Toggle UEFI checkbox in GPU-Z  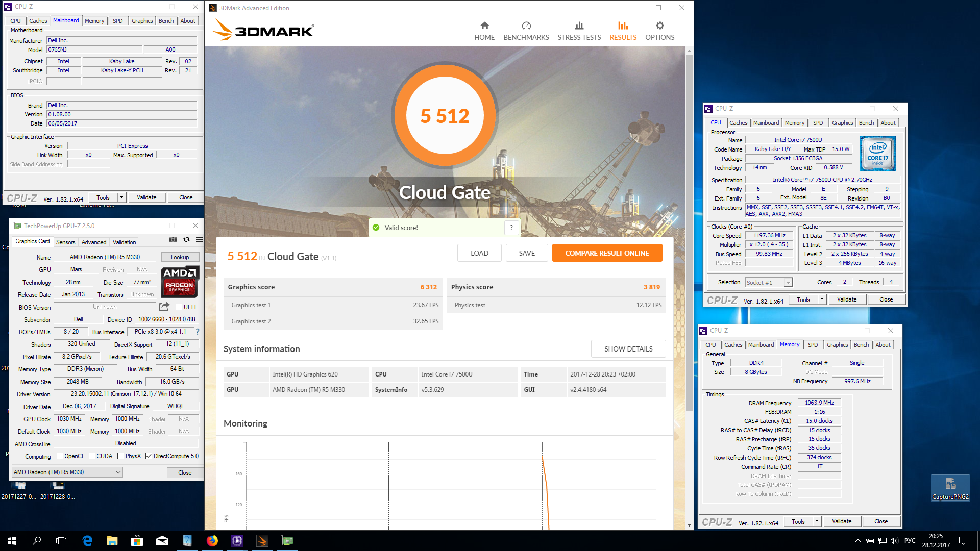pos(179,307)
